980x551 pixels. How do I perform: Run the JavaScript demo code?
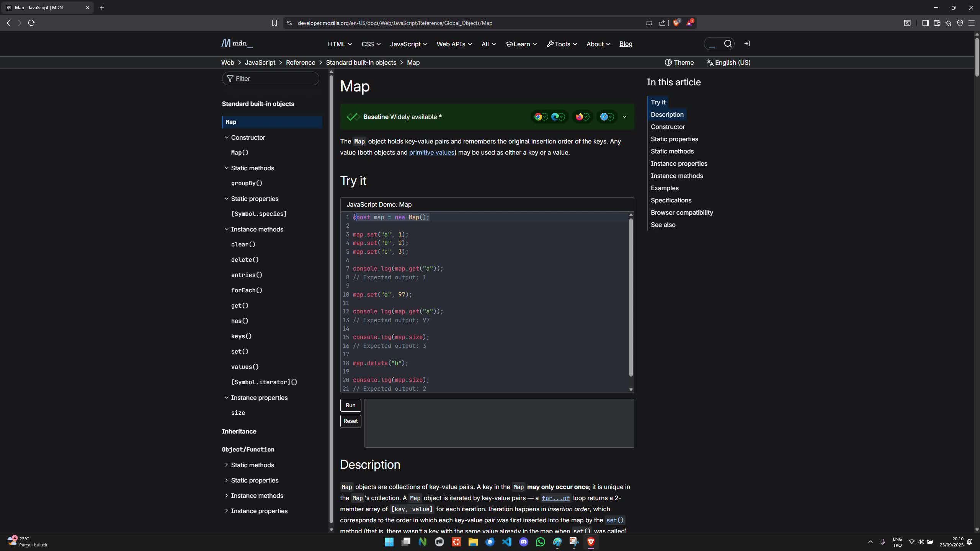pyautogui.click(x=350, y=405)
